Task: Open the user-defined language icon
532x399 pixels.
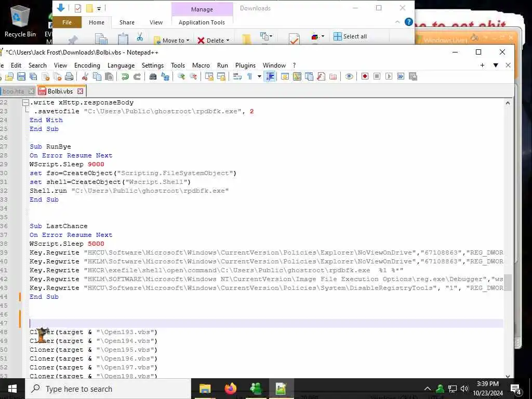Action: (x=285, y=76)
